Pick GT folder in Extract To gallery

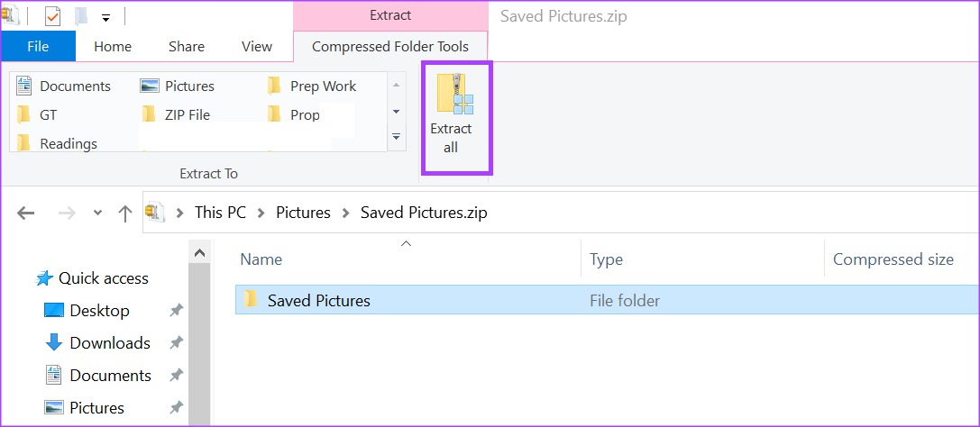click(38, 115)
